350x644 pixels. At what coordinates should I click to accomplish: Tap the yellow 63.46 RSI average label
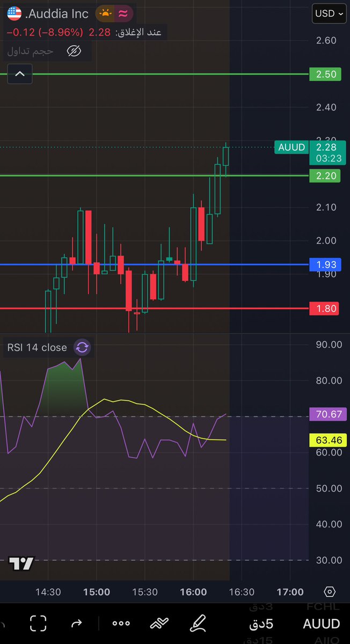(328, 441)
